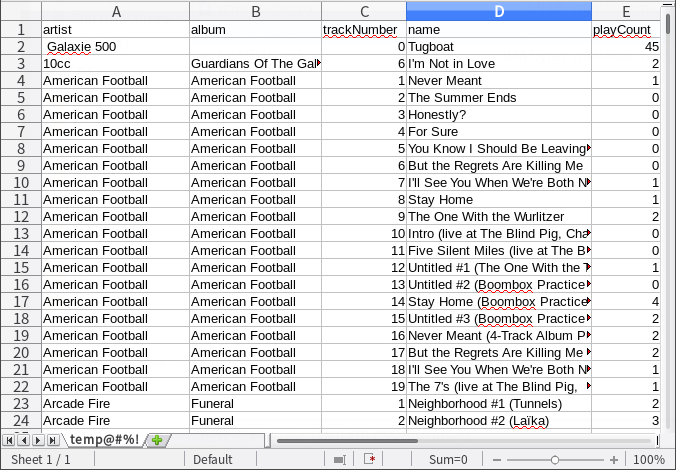Image resolution: width=676 pixels, height=470 pixels.
Task: Select the 'artist' header cell
Action: (x=116, y=29)
